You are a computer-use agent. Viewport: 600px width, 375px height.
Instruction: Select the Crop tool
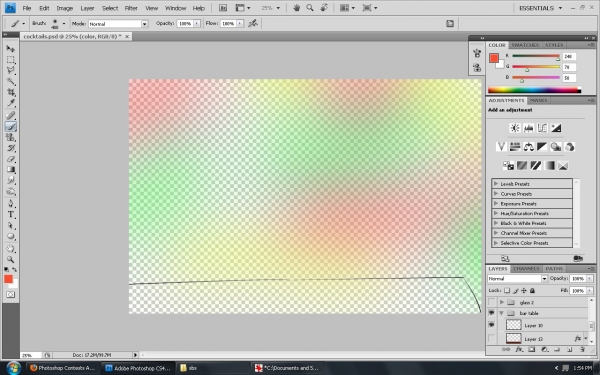coord(10,92)
